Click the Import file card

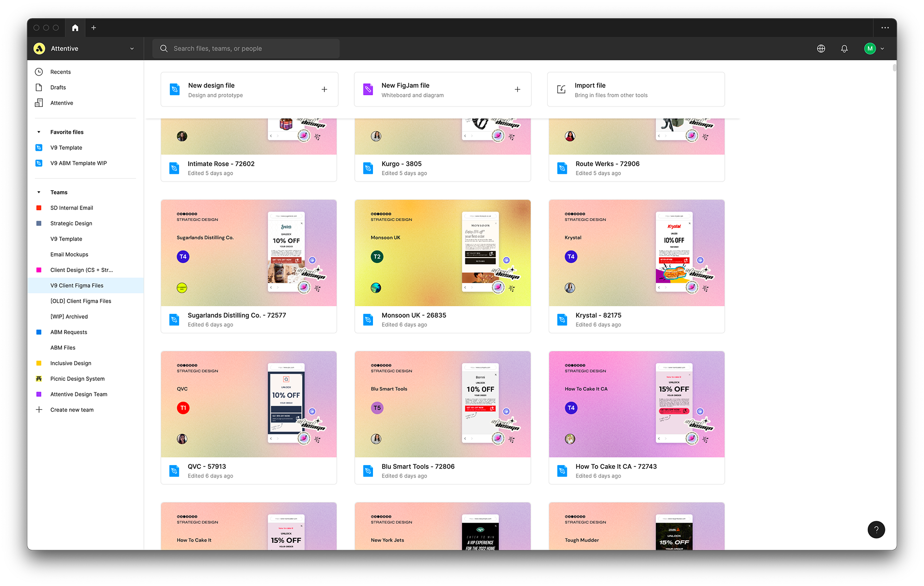636,90
